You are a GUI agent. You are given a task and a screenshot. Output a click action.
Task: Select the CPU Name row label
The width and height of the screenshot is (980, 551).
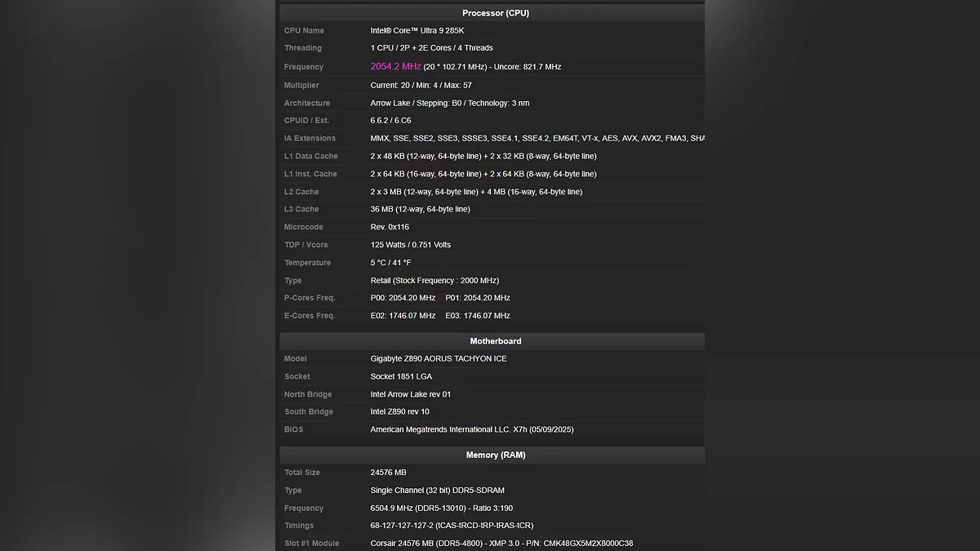pyautogui.click(x=304, y=31)
